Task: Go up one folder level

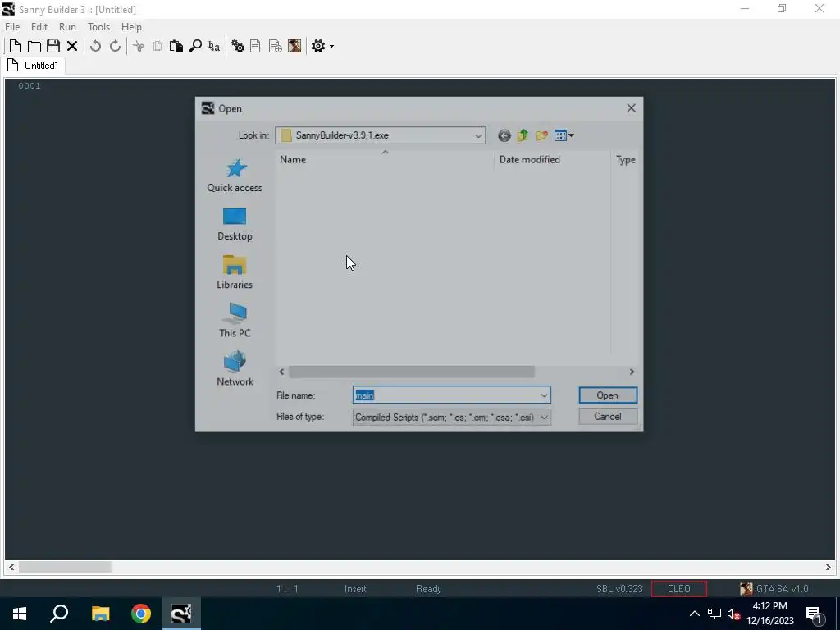Action: point(523,135)
